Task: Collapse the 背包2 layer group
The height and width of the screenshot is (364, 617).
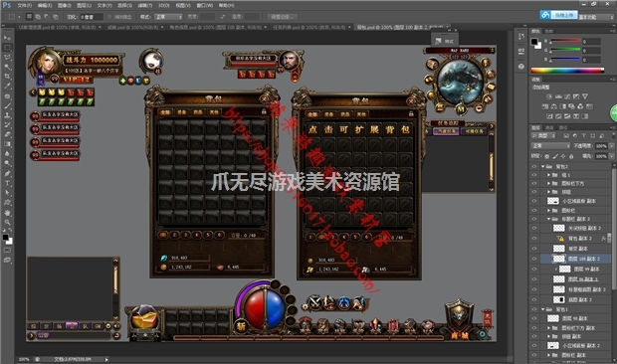Action: pyautogui.click(x=543, y=167)
